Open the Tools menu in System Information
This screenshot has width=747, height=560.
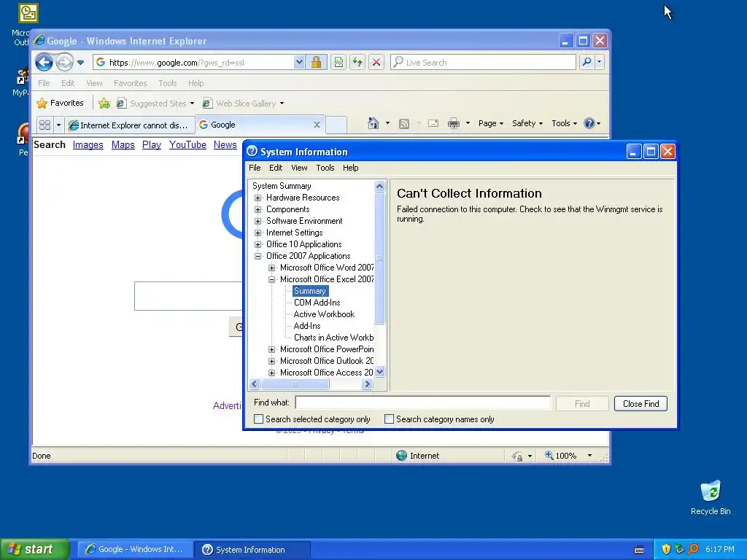tap(325, 168)
